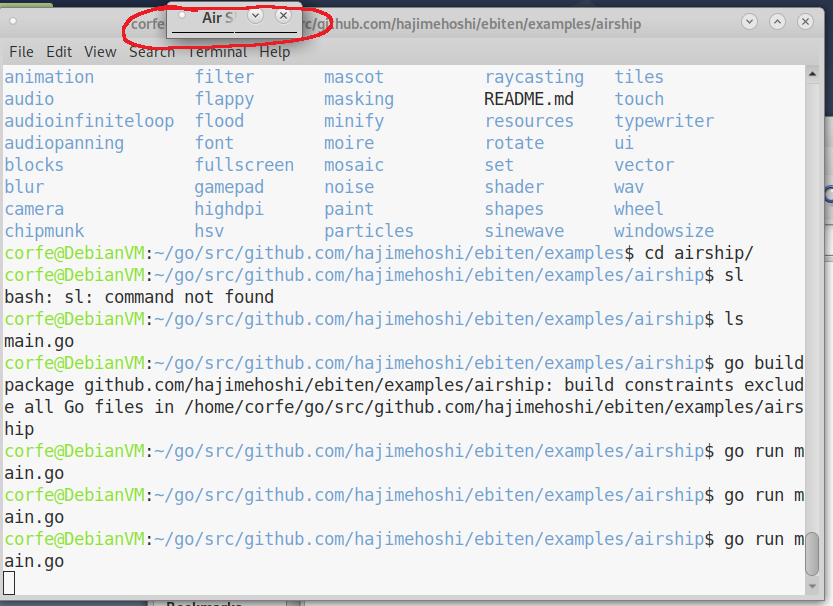The width and height of the screenshot is (833, 606).
Task: Click the 'audioinfiniteloop' directory name
Action: click(x=89, y=121)
